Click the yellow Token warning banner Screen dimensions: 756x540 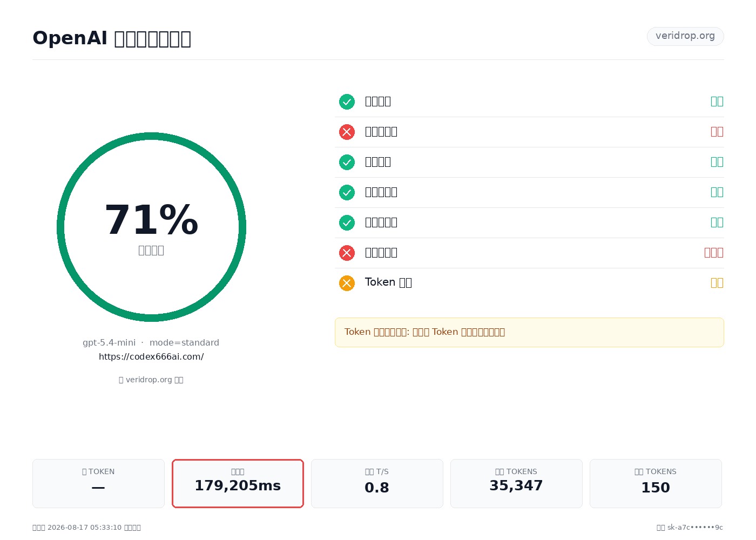click(529, 332)
